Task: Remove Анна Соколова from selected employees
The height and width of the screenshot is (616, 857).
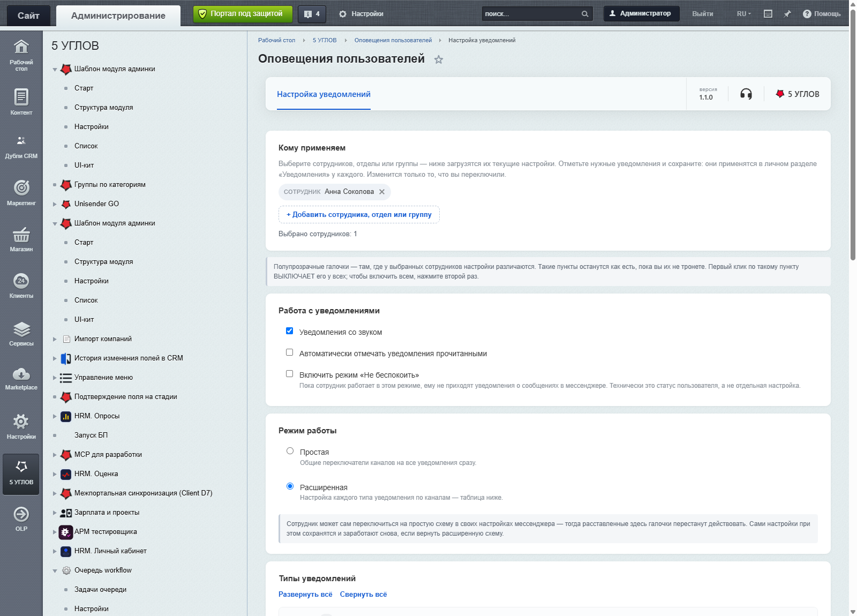Action: tap(382, 192)
